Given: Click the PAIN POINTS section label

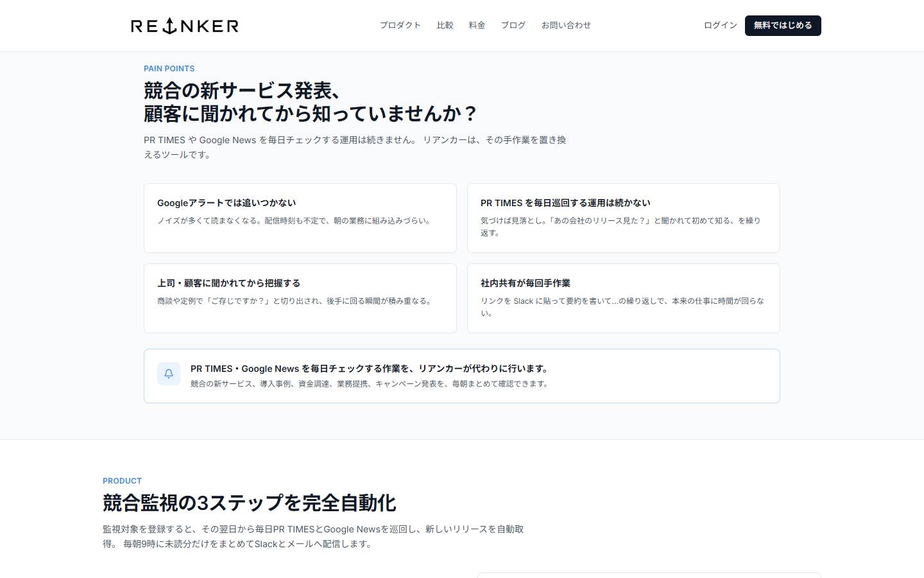Looking at the screenshot, I should click(x=169, y=69).
